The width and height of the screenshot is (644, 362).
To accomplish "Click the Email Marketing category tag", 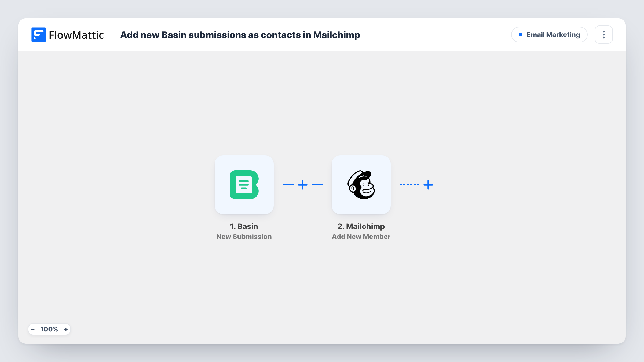I will [549, 35].
